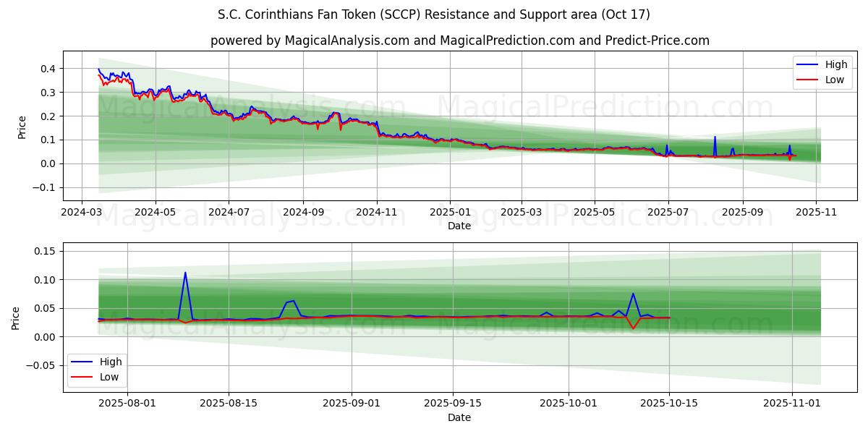Click the "High" label in top chart legend
The height and width of the screenshot is (434, 868).
coord(836,65)
